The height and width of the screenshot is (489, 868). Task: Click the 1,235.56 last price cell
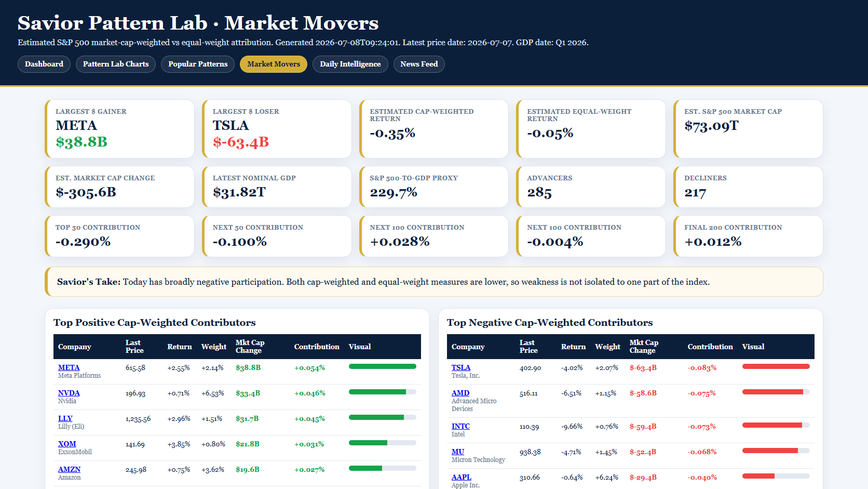[138, 419]
